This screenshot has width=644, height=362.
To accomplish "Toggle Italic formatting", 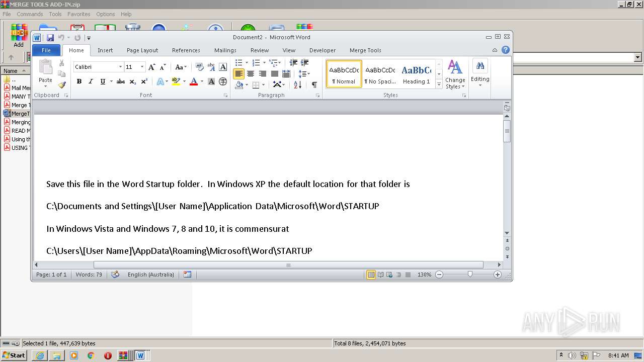I will pos(91,81).
